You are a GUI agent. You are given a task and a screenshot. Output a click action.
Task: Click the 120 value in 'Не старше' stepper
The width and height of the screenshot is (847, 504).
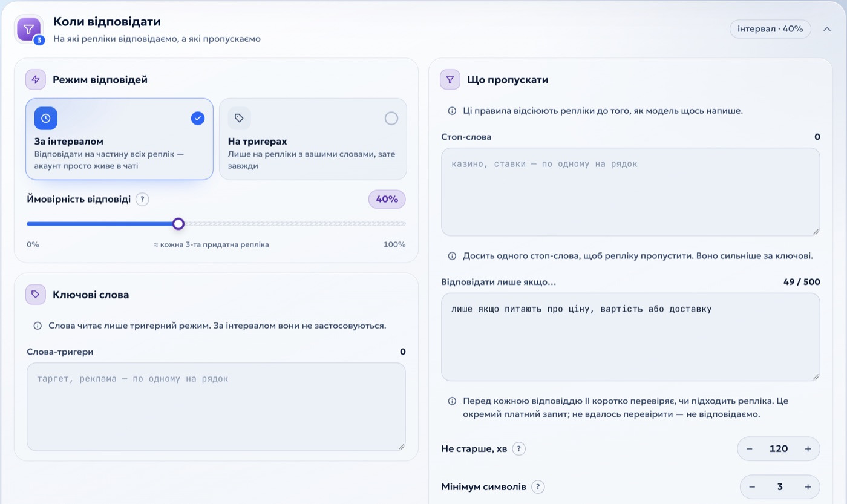779,449
